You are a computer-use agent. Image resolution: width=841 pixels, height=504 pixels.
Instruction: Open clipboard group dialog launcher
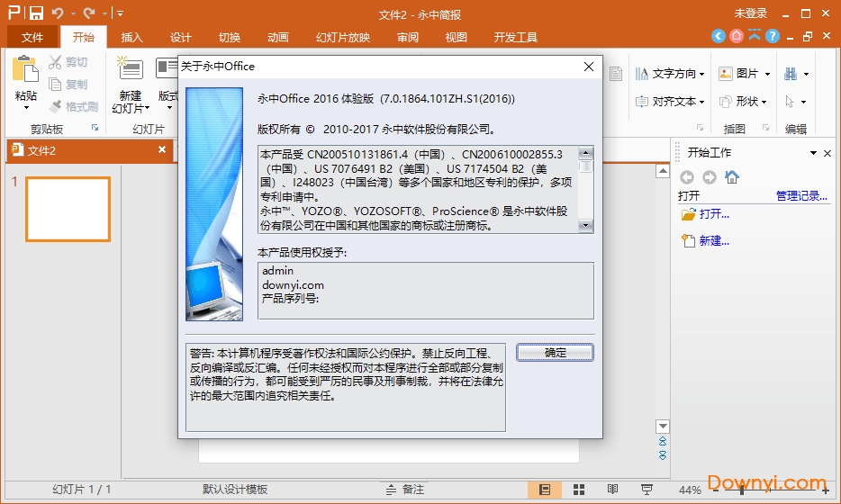[95, 128]
